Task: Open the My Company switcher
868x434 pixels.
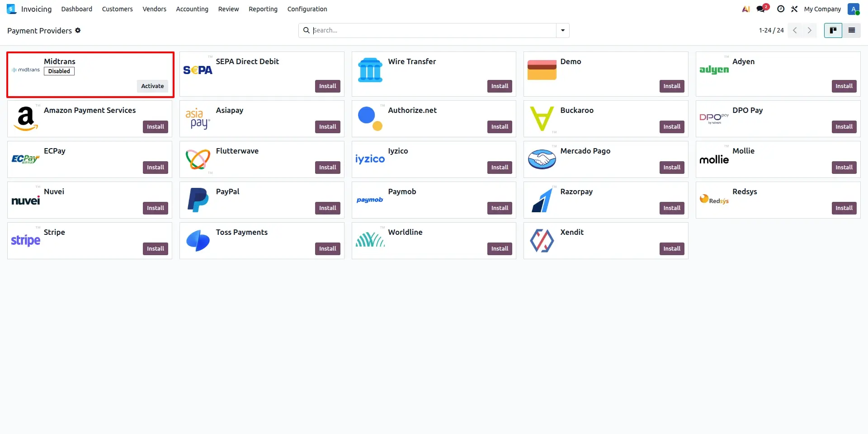Action: (822, 9)
